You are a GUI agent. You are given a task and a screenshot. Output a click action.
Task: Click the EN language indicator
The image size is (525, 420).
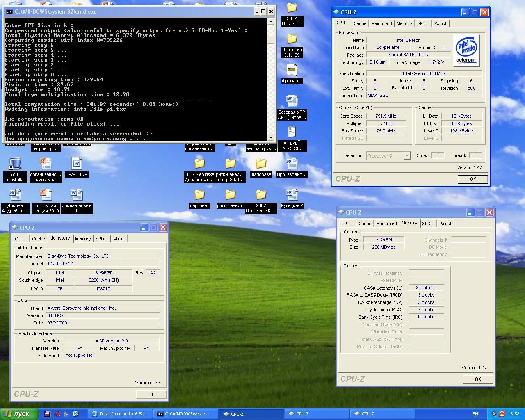coord(475,414)
